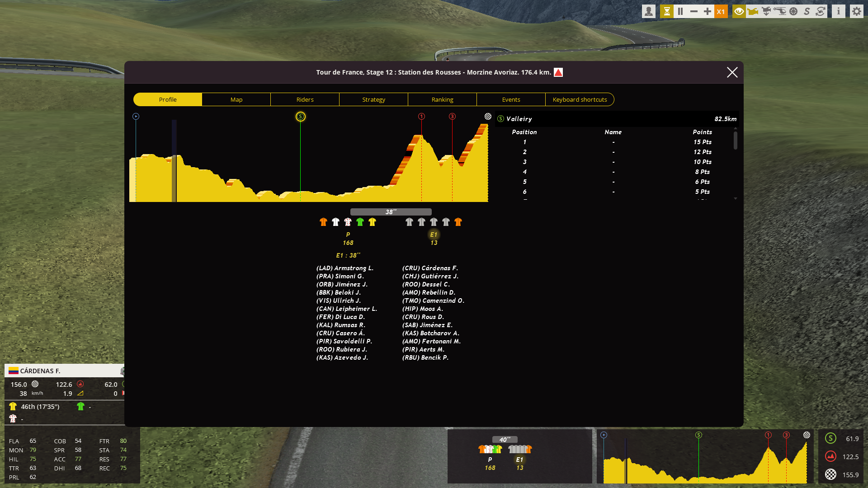Select the breakaway group E1 13
This screenshot has width=868, height=488.
[434, 239]
